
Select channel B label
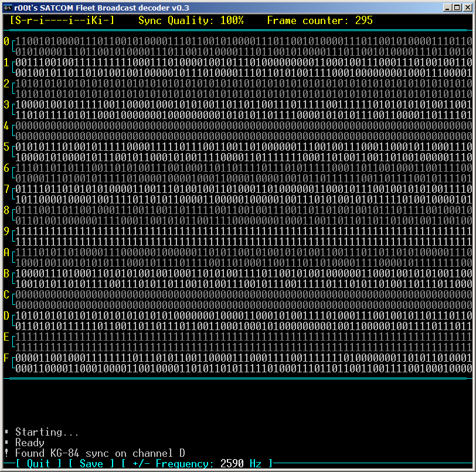(6, 274)
